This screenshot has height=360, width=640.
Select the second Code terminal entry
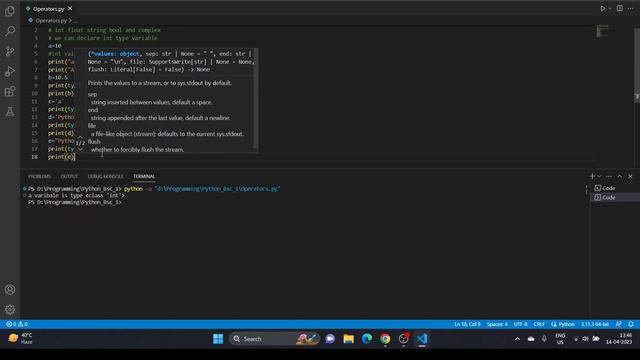tap(615, 198)
